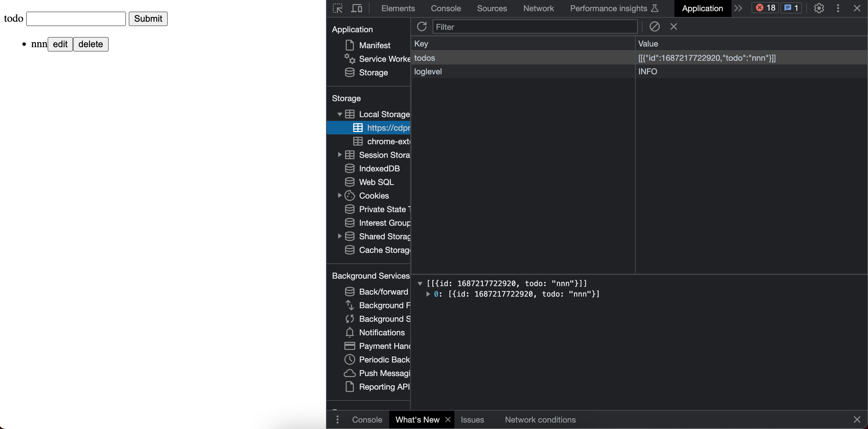Expand the Session Storage tree node
The image size is (868, 429).
tap(339, 155)
